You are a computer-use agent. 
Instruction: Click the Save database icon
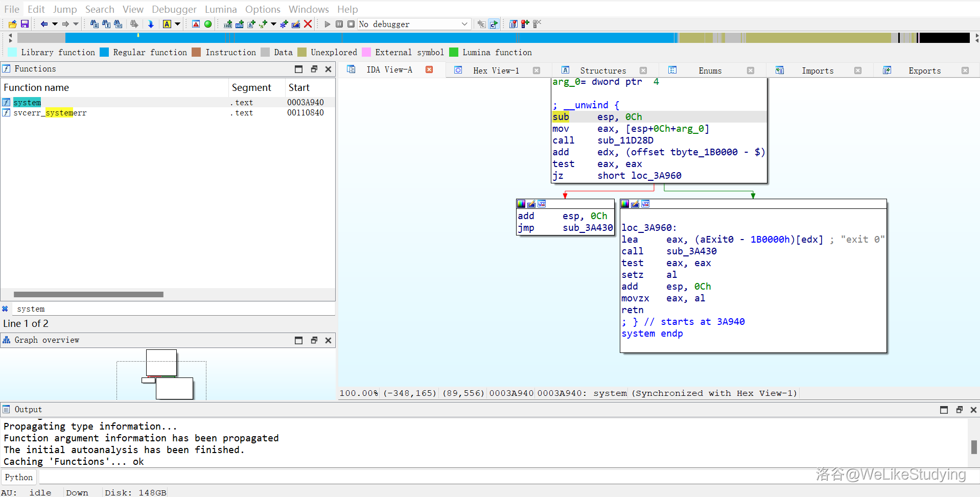[x=24, y=24]
